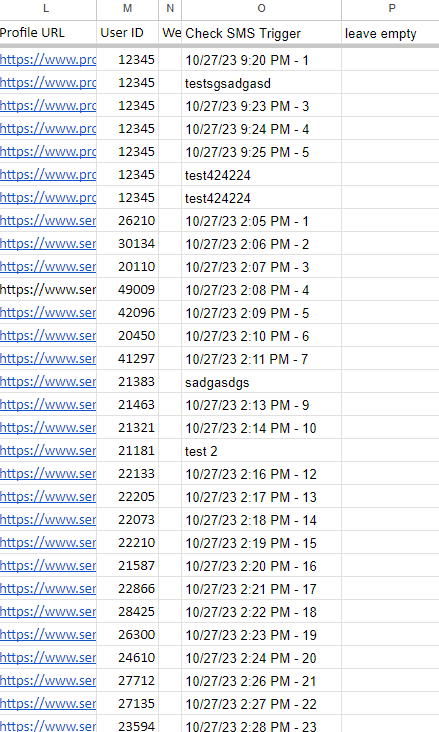Open profile link next to User ID 21383

[48, 382]
